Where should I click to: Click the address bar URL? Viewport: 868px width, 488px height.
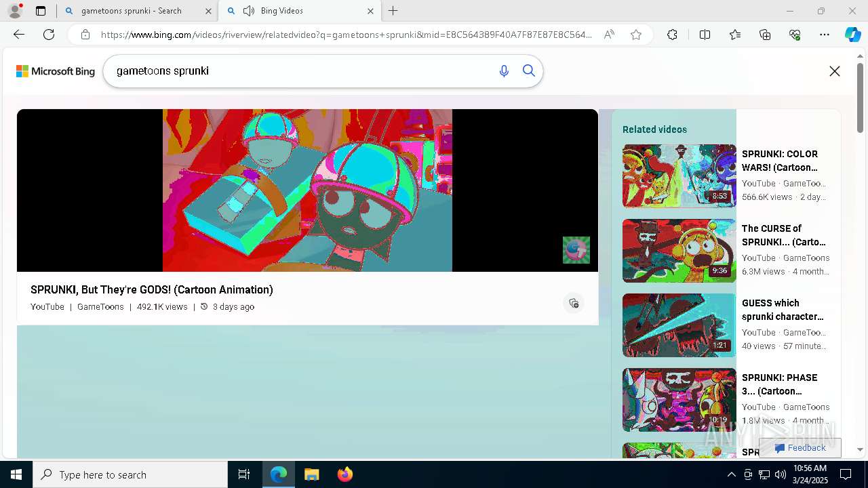click(x=346, y=35)
